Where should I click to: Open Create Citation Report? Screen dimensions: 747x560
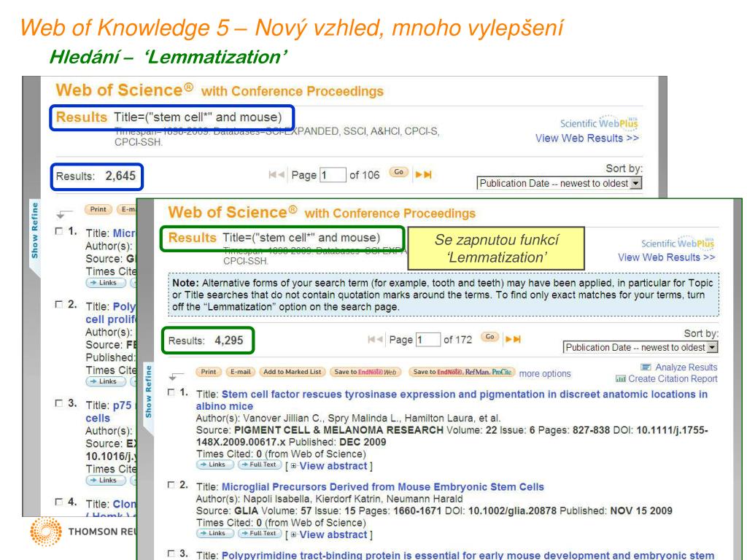pos(673,378)
